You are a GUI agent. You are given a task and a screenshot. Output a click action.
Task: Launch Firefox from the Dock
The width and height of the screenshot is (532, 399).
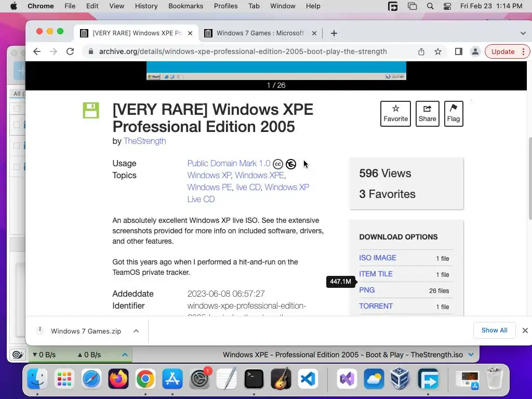tap(118, 379)
